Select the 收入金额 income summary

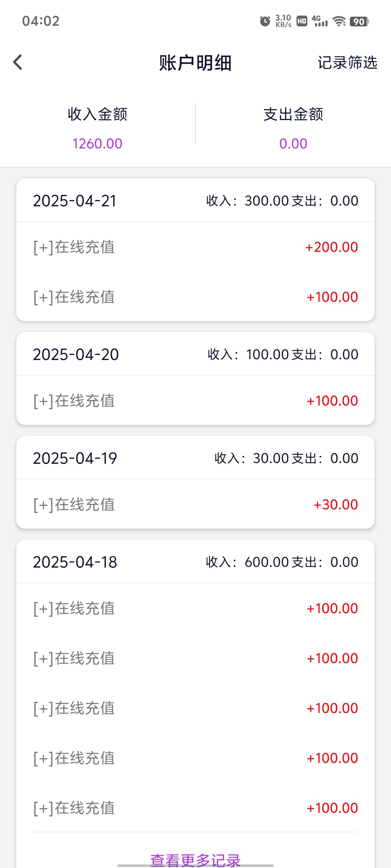point(97,114)
